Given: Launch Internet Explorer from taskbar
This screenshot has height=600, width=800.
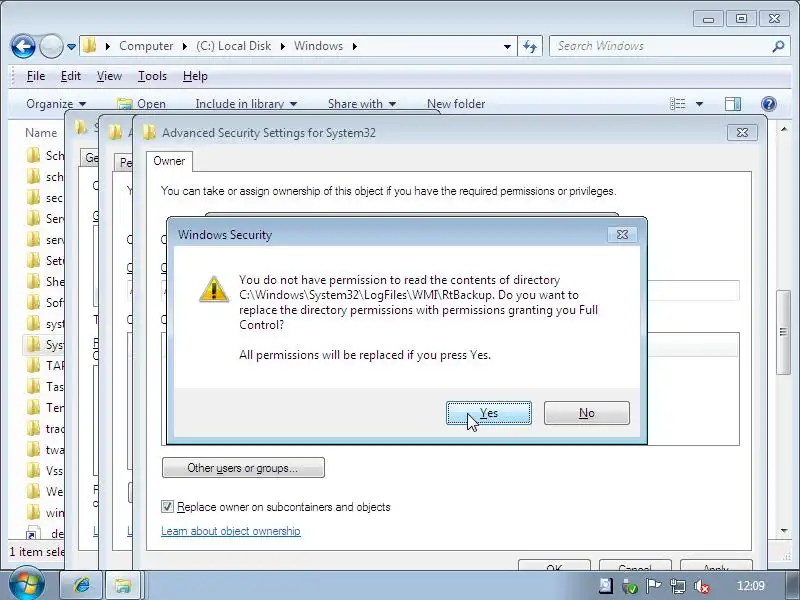Looking at the screenshot, I should 82,585.
